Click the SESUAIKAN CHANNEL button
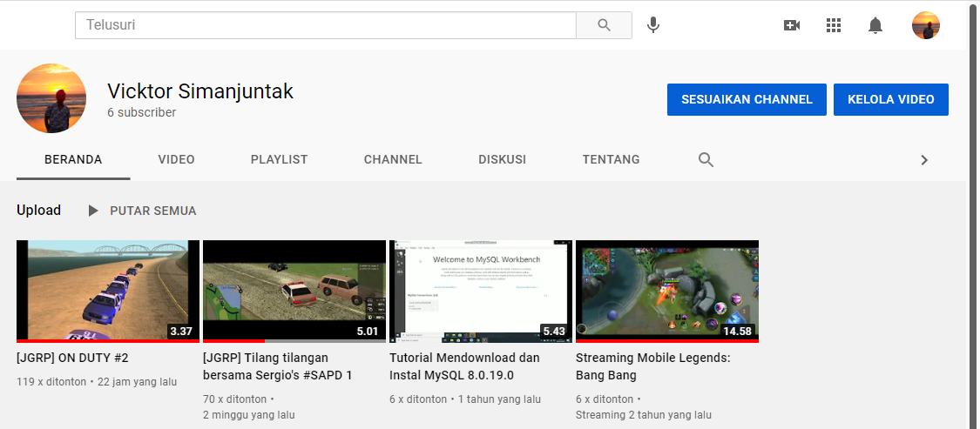 pos(747,99)
